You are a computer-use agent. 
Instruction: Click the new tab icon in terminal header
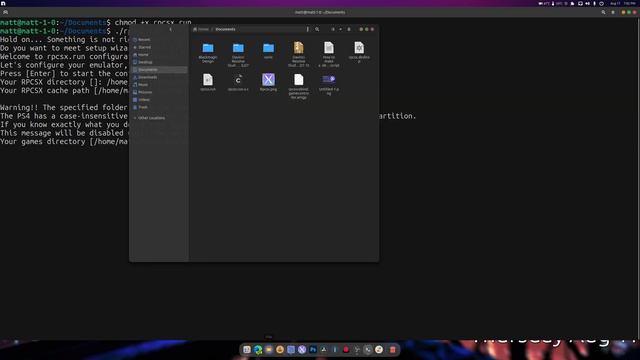pyautogui.click(x=6, y=12)
